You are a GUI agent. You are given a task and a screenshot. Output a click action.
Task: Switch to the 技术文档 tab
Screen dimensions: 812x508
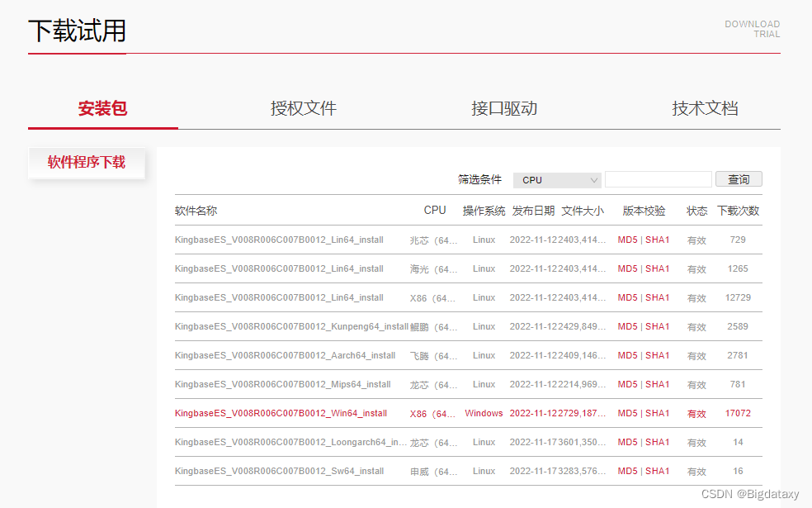(x=705, y=108)
